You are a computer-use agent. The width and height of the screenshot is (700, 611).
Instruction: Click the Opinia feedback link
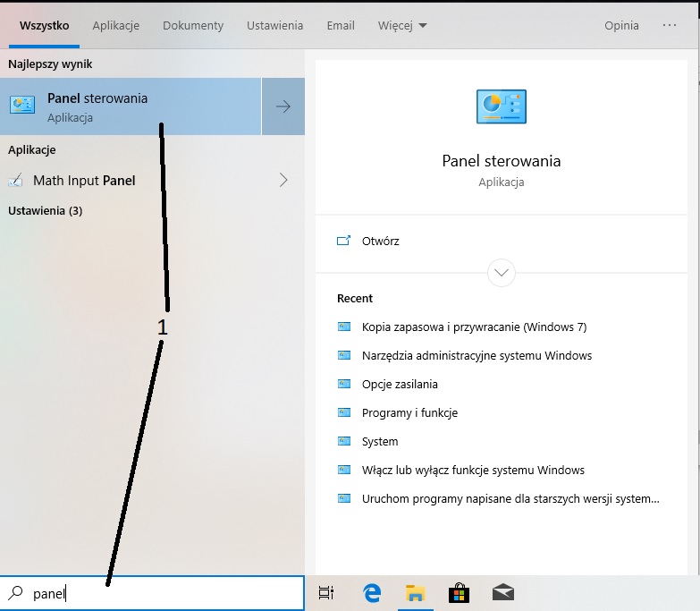coord(621,25)
